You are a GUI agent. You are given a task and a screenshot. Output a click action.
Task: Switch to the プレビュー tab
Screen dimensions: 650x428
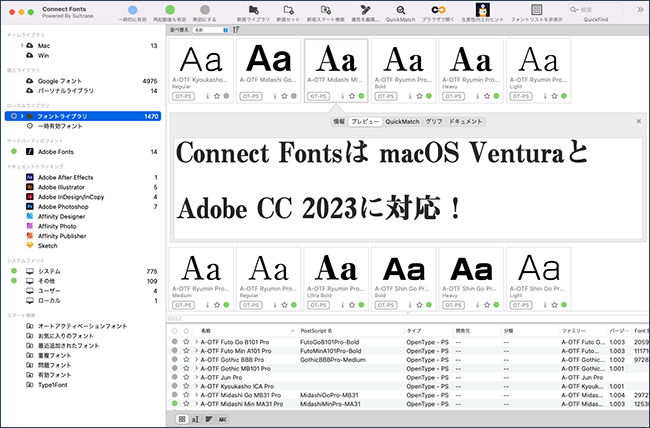[x=365, y=122]
